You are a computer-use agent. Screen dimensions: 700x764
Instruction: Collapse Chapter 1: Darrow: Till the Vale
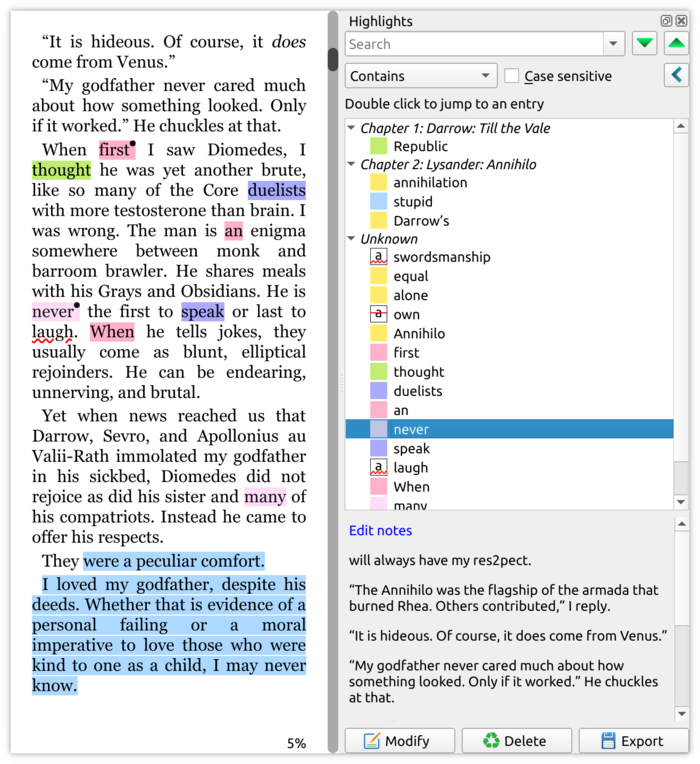click(x=351, y=128)
